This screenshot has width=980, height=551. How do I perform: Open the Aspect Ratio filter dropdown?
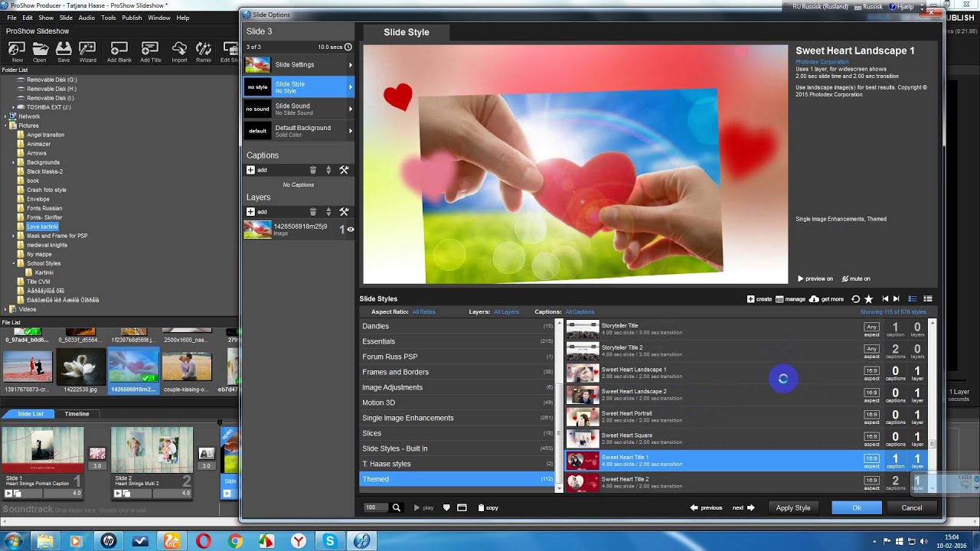click(x=423, y=312)
